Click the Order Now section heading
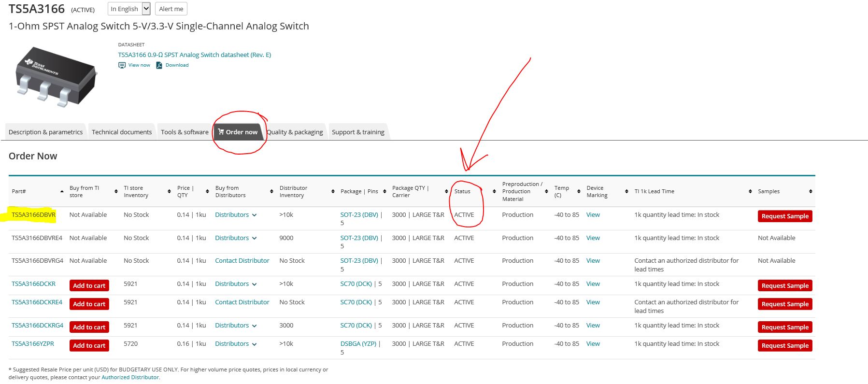Viewport: 868px width, 384px height. pyautogui.click(x=33, y=156)
